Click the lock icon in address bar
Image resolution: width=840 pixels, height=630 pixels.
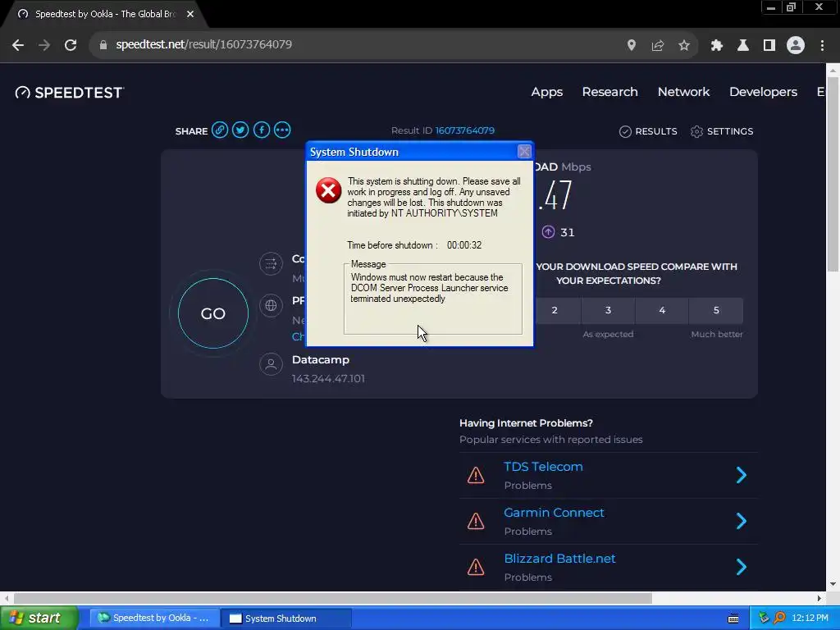click(103, 45)
